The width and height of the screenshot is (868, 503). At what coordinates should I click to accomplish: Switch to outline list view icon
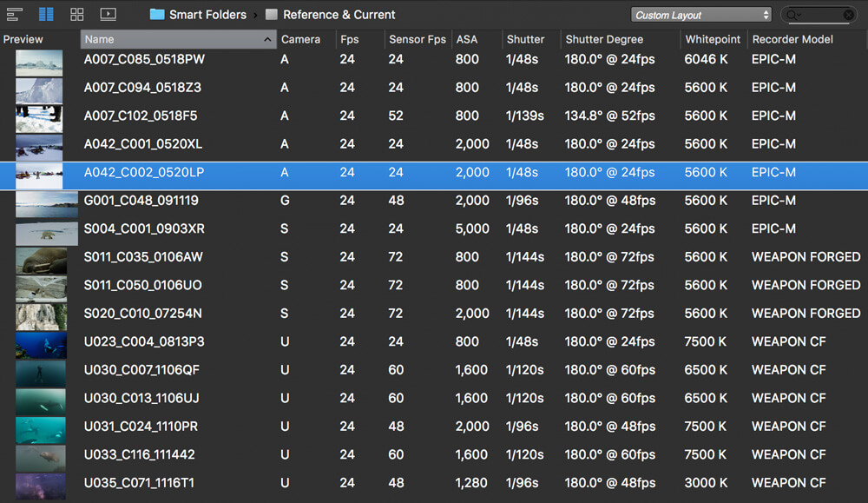[x=14, y=15]
